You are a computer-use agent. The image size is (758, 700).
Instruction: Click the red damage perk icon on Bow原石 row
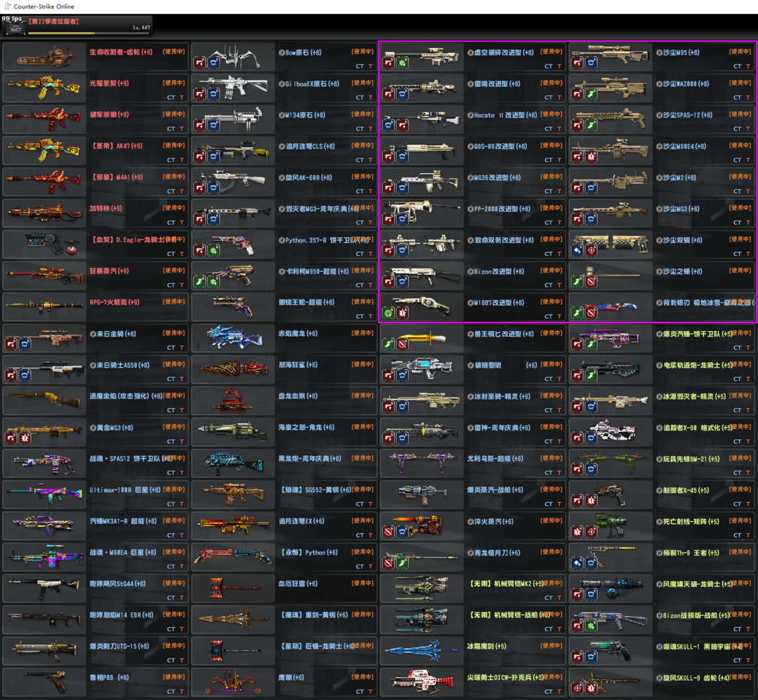199,62
